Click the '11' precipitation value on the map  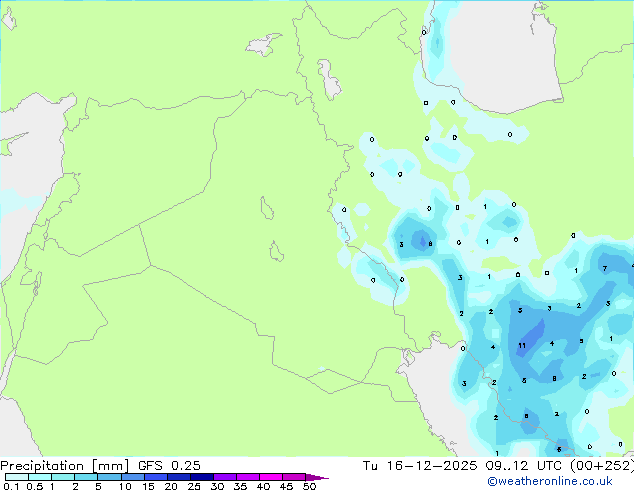[x=522, y=345]
